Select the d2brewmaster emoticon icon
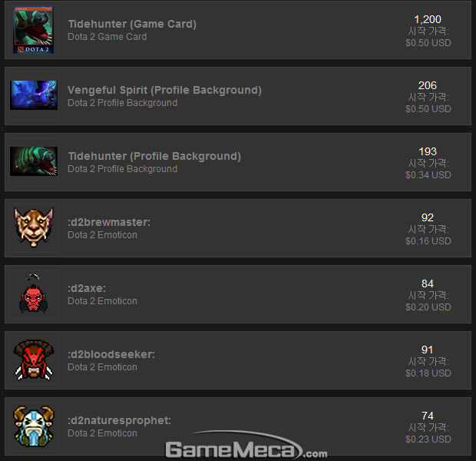Screen dimensions: 476x461 34,227
